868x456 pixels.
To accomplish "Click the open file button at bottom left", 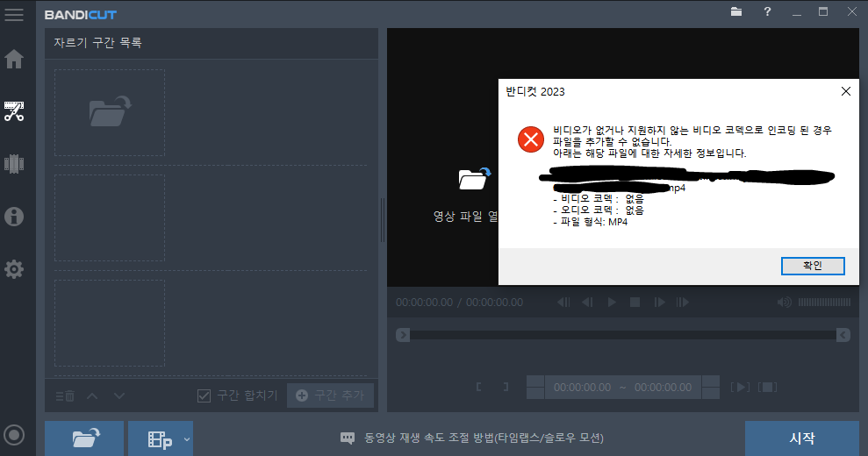I will (x=85, y=438).
